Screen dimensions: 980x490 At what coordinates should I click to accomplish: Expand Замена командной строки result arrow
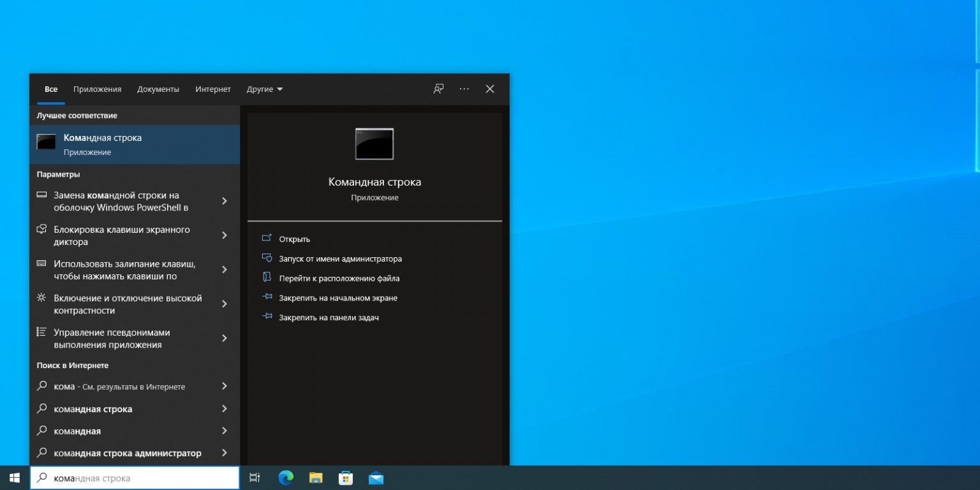point(224,201)
